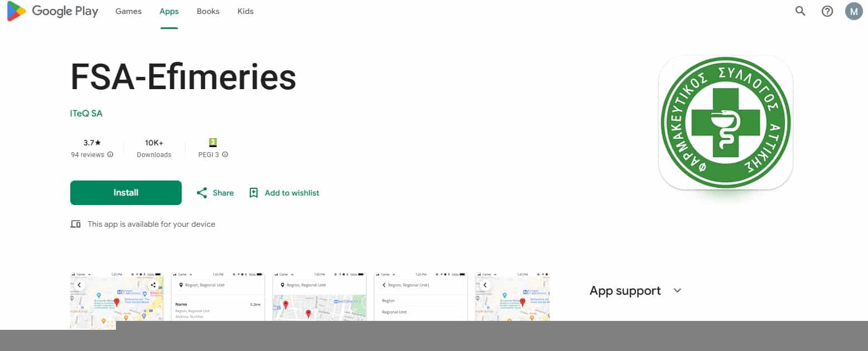The width and height of the screenshot is (868, 351).
Task: Open the account profile avatar
Action: coord(854,11)
